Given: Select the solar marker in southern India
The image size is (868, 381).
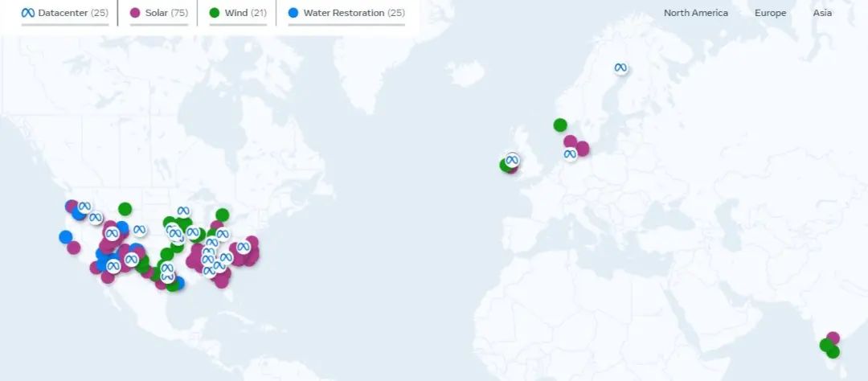Looking at the screenshot, I should tap(833, 338).
